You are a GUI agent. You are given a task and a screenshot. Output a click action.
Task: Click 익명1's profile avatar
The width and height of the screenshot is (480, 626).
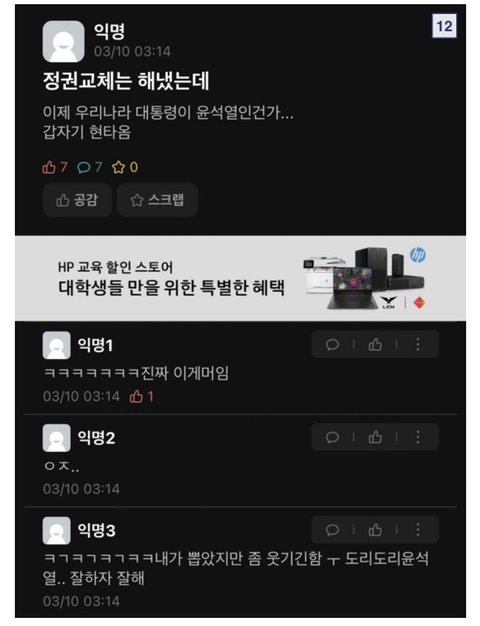tap(57, 345)
